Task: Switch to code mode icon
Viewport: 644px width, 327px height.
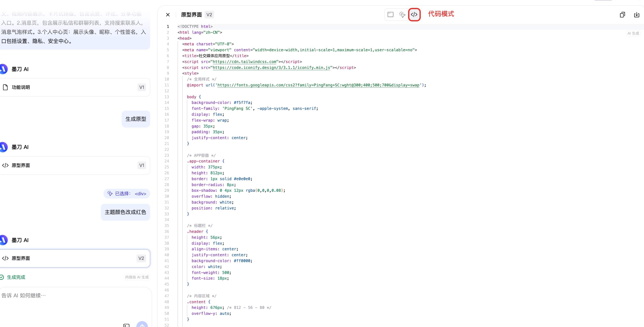Action: (414, 14)
